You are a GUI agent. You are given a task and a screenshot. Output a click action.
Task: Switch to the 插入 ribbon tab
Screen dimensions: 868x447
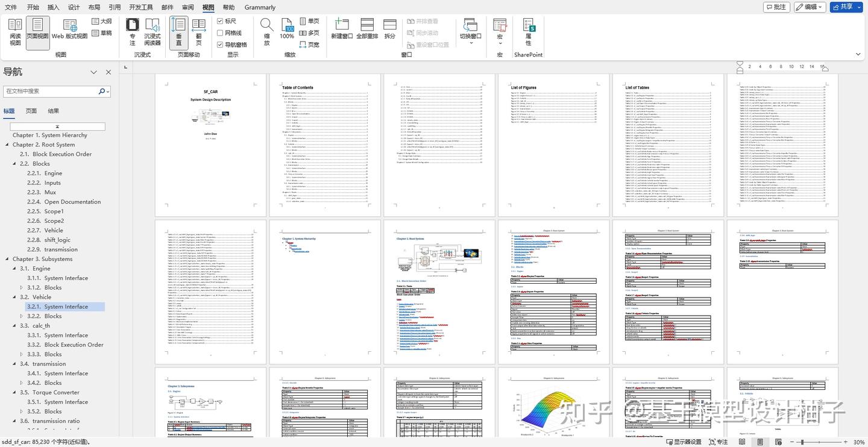[54, 7]
